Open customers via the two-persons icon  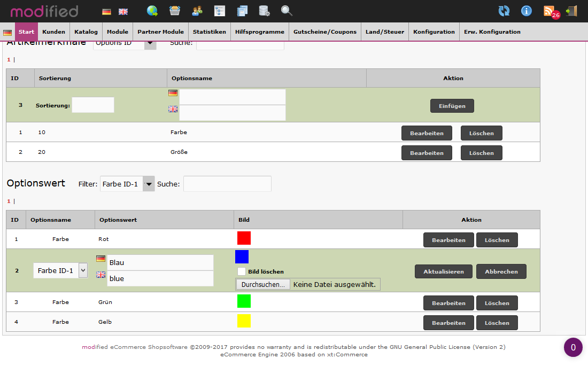[x=197, y=11]
